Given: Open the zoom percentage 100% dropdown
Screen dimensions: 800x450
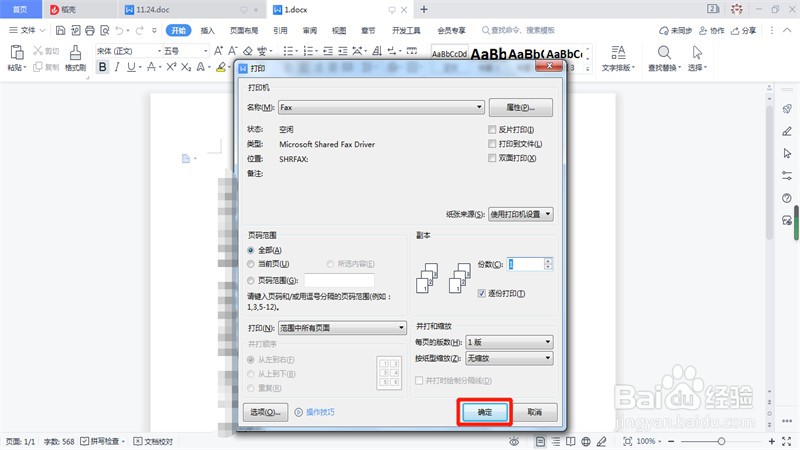Looking at the screenshot, I should (x=648, y=441).
